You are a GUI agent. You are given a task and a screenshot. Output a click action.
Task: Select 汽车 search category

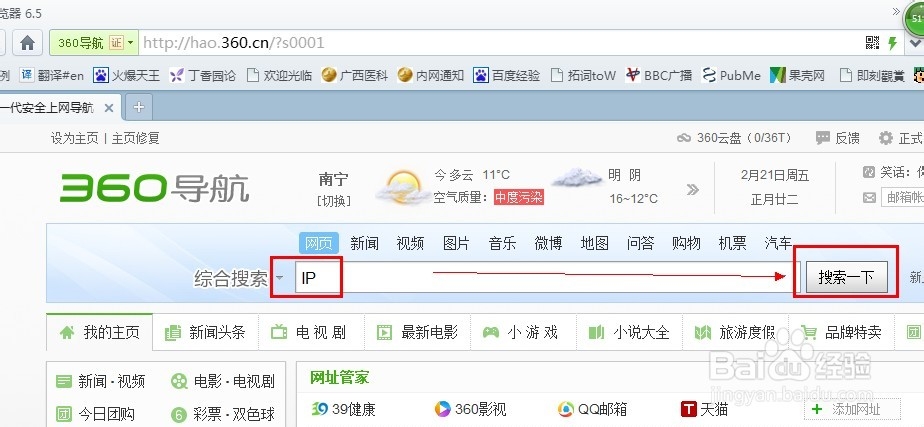[x=778, y=243]
